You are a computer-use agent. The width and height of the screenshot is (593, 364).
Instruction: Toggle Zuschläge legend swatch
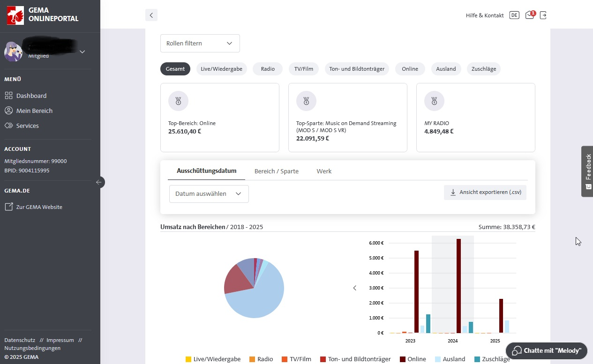point(477,359)
